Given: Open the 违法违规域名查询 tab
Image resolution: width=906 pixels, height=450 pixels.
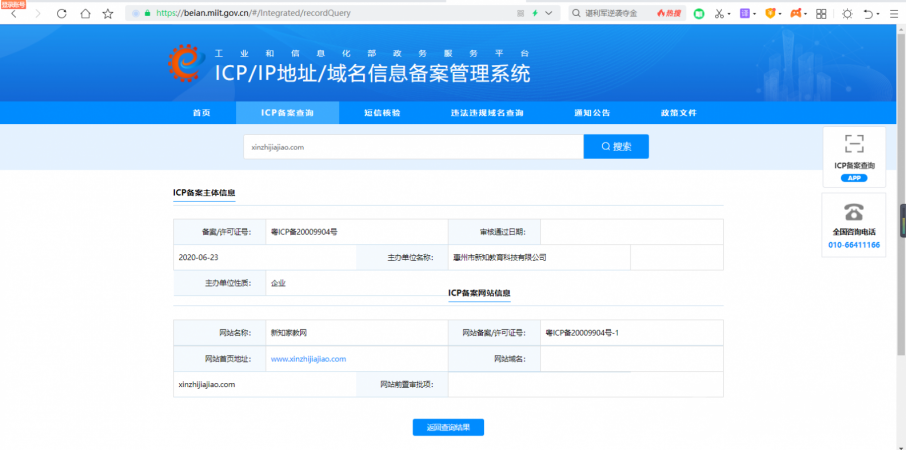Looking at the screenshot, I should [487, 113].
